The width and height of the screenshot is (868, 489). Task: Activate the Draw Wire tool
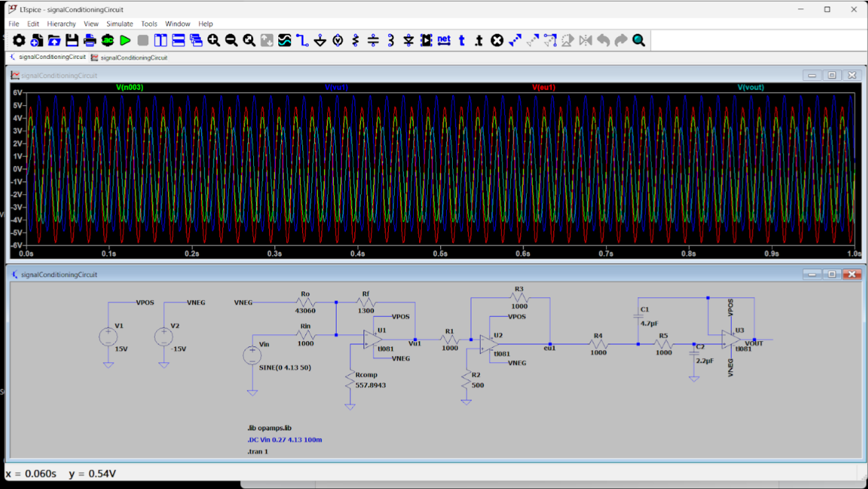[302, 40]
